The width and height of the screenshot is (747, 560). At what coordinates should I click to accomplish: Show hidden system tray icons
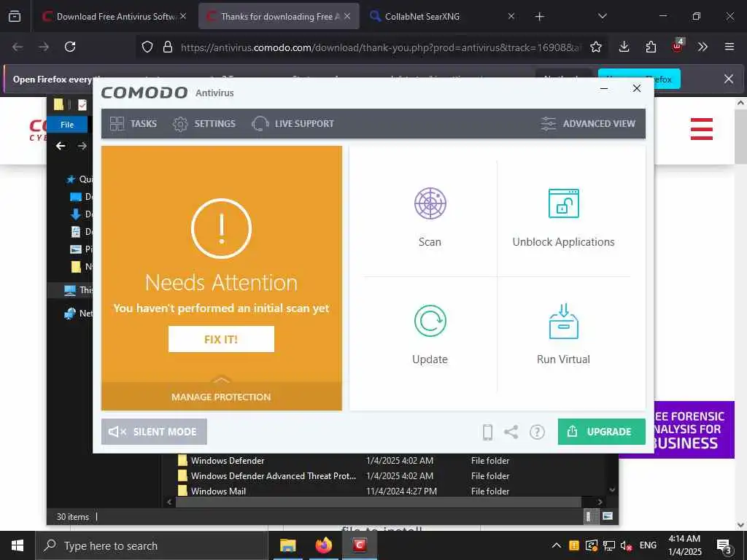click(x=556, y=545)
